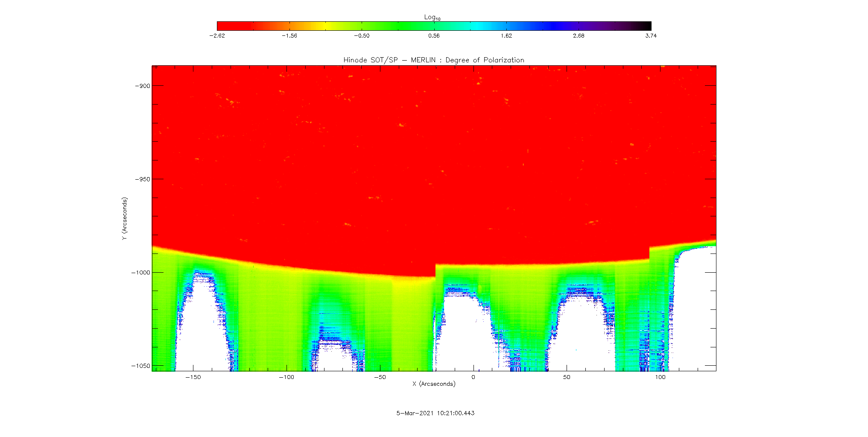
Task: Select the 100 tick on the X axis
Action: [x=660, y=377]
